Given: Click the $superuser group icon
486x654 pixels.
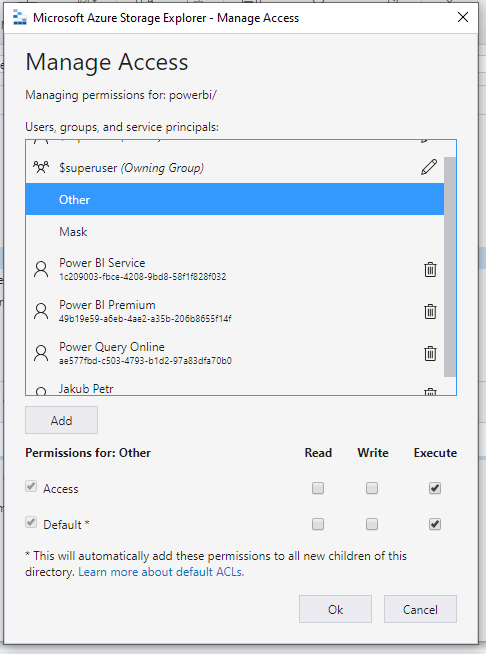Looking at the screenshot, I should pyautogui.click(x=41, y=167).
